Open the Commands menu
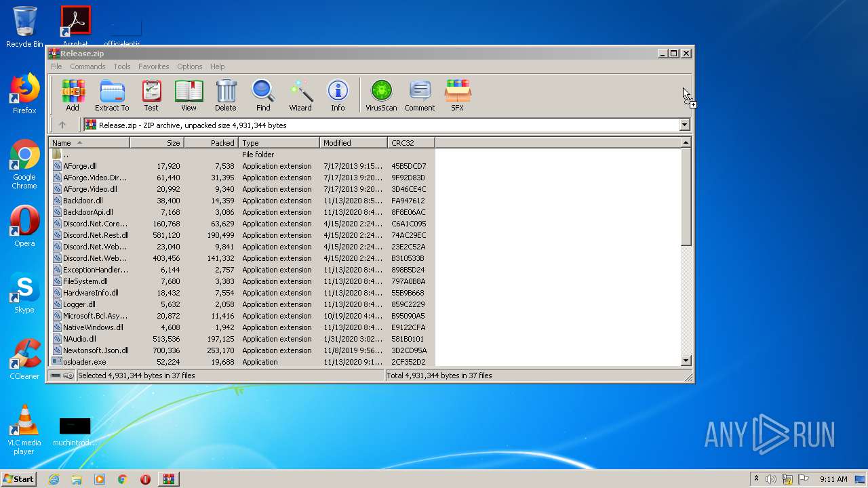Image resolution: width=868 pixels, height=488 pixels. tap(87, 66)
